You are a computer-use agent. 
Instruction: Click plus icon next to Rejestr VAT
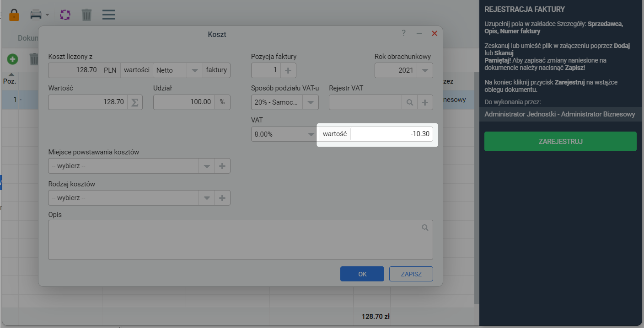(x=425, y=102)
